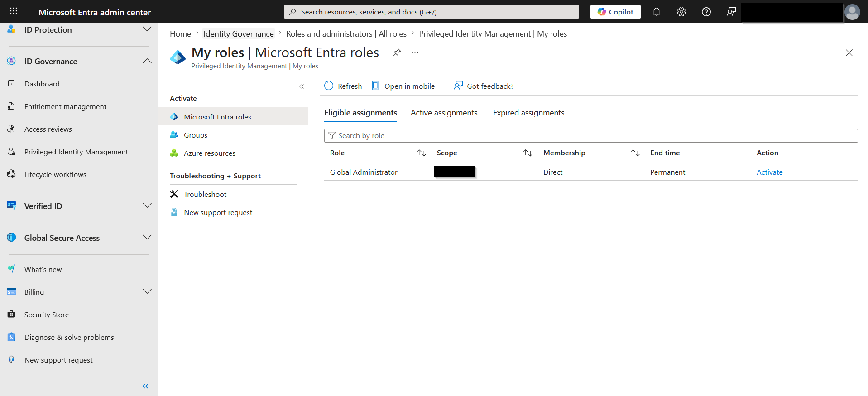Refresh the assignments list
The width and height of the screenshot is (868, 396).
click(x=343, y=86)
